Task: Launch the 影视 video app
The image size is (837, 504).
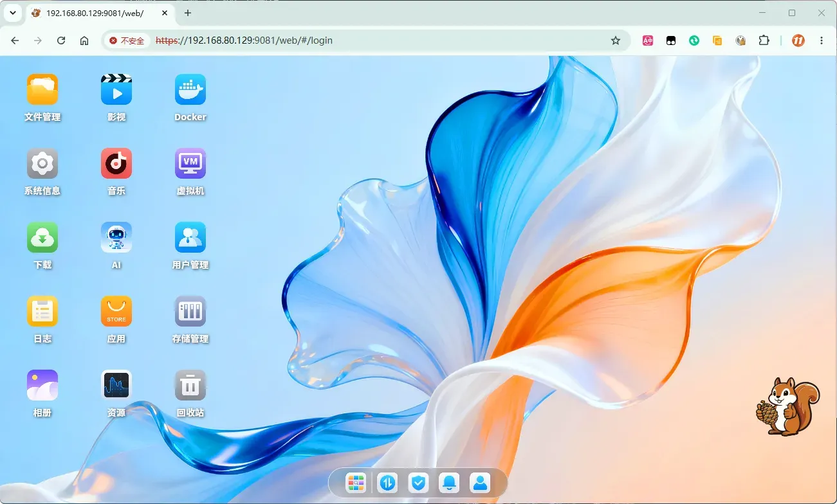Action: pyautogui.click(x=116, y=89)
